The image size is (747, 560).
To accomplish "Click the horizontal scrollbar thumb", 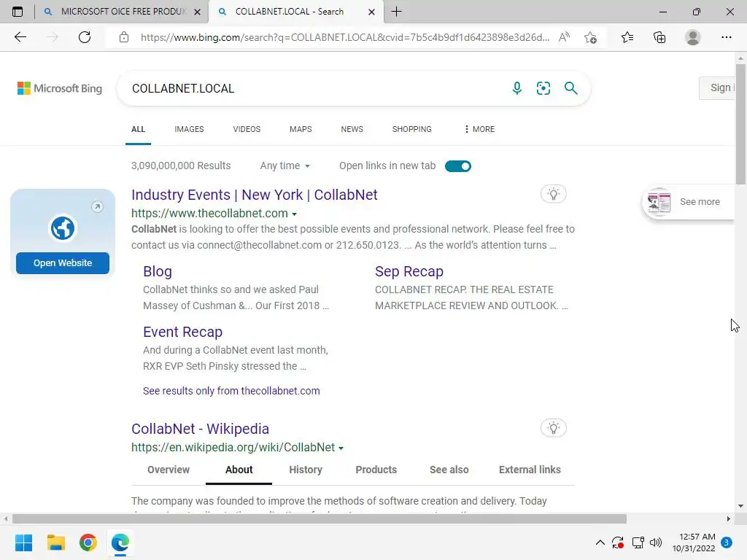I will pos(320,518).
